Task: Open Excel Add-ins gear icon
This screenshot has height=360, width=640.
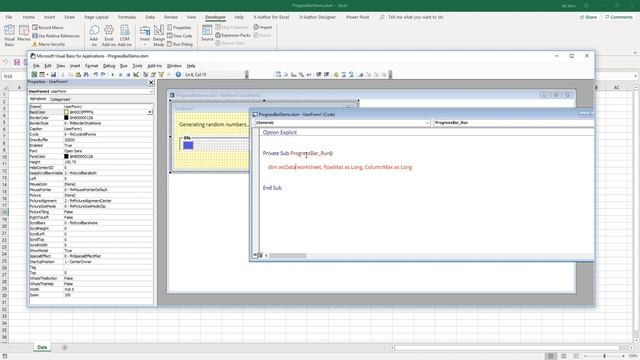Action: pyautogui.click(x=109, y=36)
